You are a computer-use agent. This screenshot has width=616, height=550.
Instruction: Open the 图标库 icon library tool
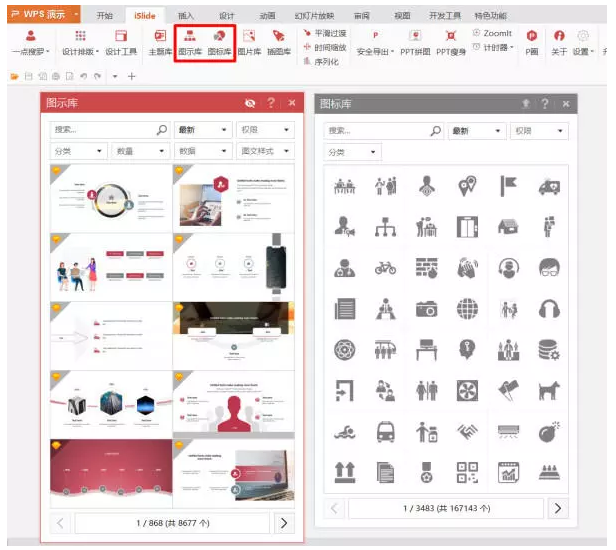[219, 43]
